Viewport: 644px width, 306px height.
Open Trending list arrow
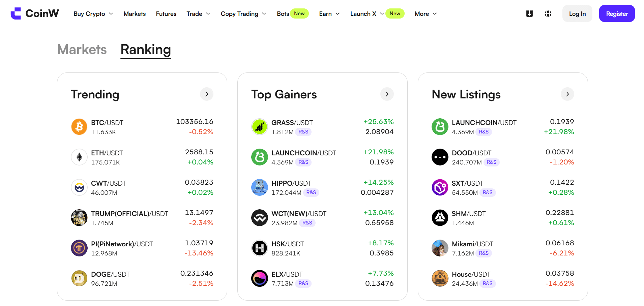(x=207, y=94)
